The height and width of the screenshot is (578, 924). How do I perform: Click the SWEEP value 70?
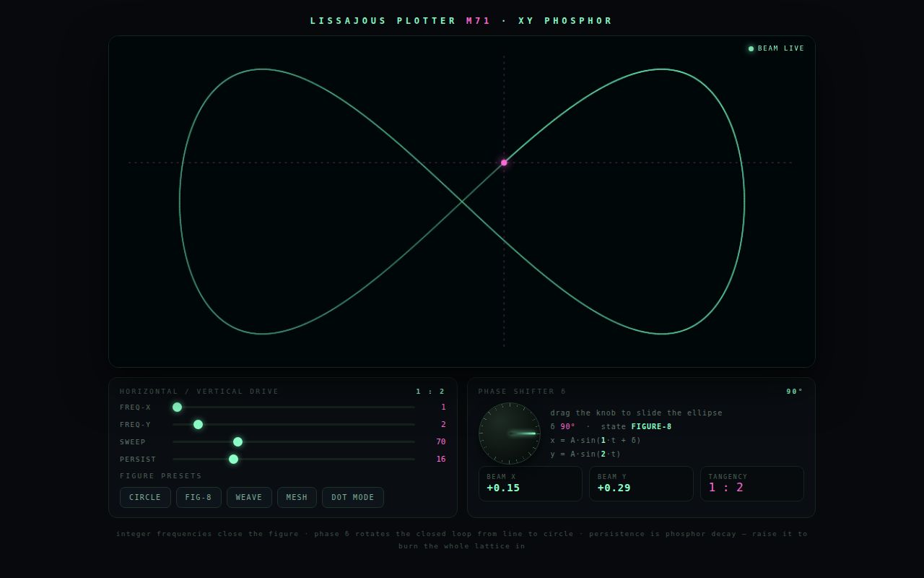click(x=441, y=441)
